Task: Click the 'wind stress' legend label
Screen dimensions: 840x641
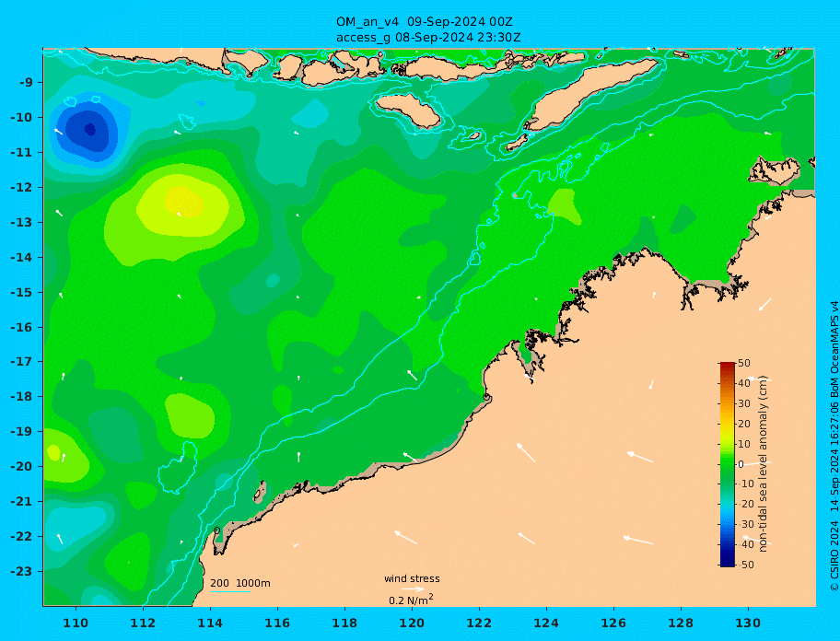Action: [412, 578]
